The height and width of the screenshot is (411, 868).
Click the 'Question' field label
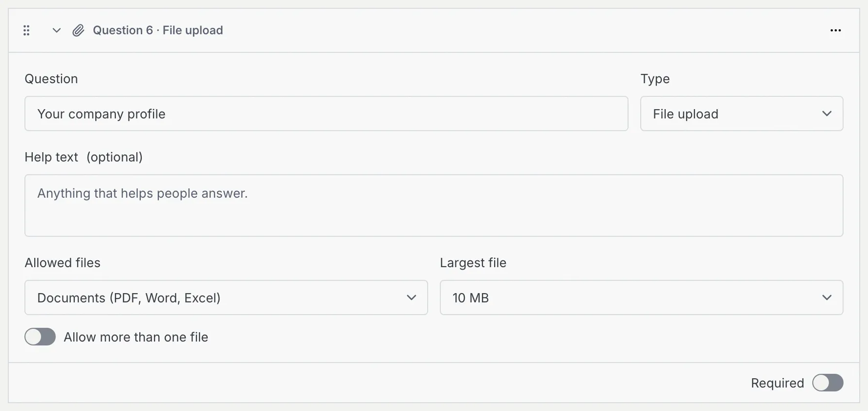click(x=51, y=79)
